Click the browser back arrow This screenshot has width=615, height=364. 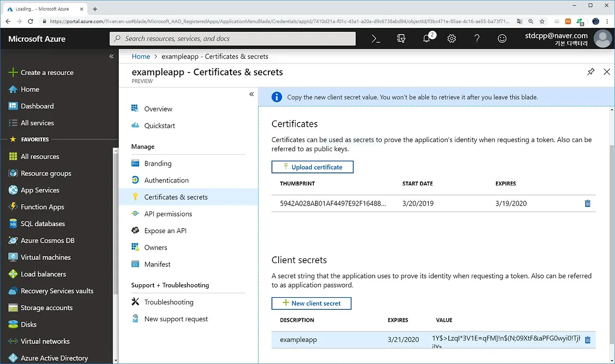tap(8, 22)
